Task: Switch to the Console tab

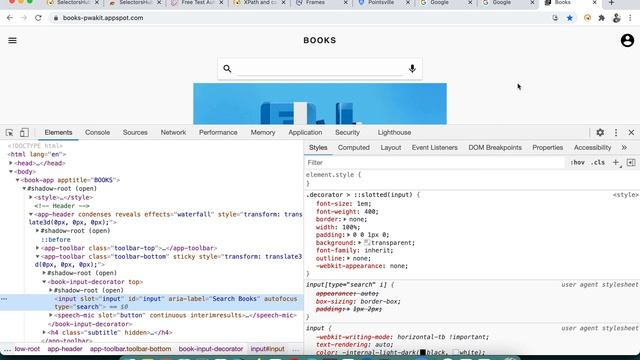Action: click(x=97, y=132)
